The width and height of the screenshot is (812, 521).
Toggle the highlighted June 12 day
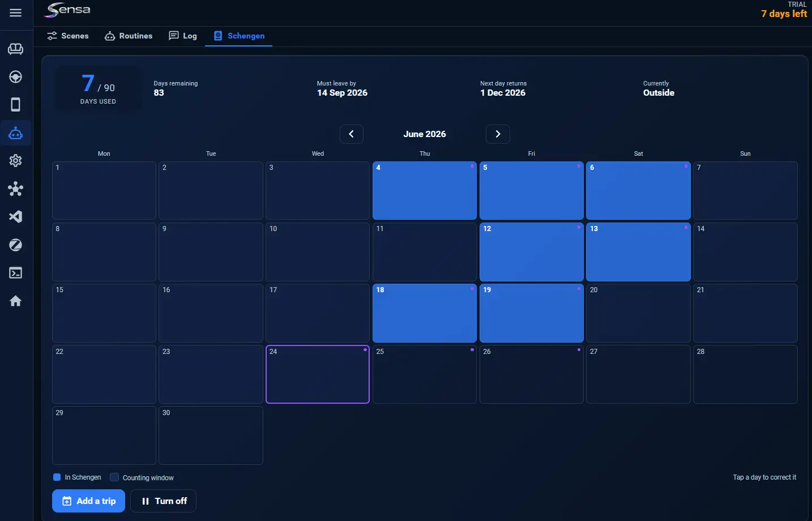tap(532, 252)
